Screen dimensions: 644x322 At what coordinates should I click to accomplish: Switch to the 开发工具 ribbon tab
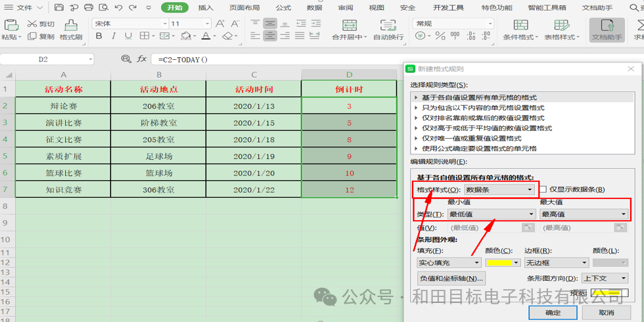click(449, 7)
